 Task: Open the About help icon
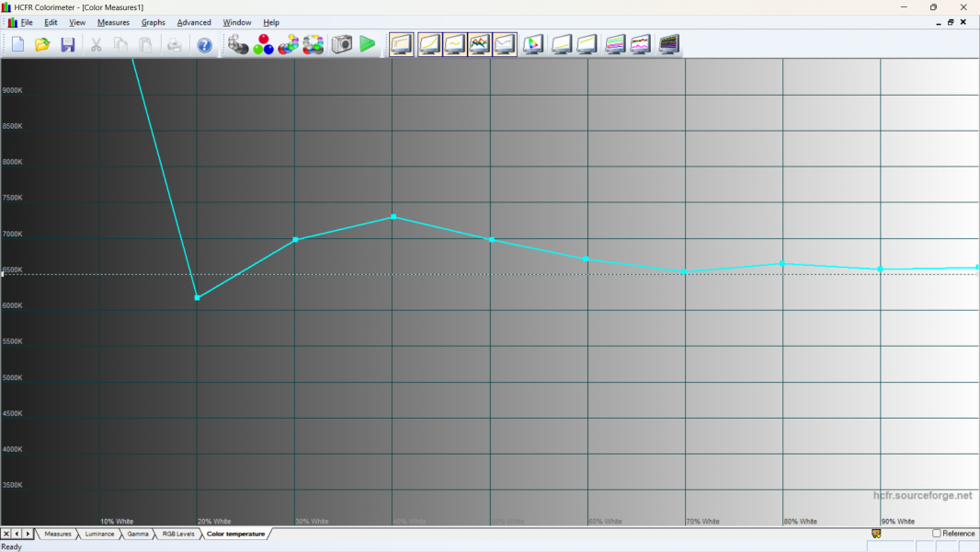tap(204, 44)
